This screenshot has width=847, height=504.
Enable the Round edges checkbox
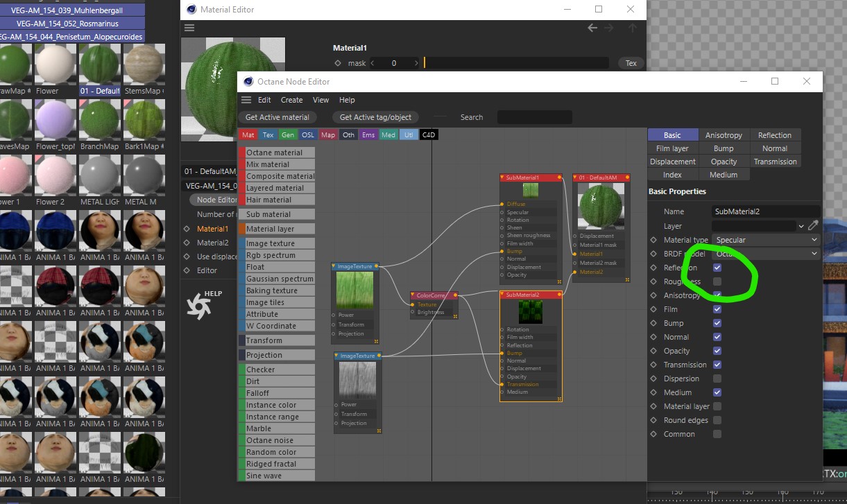point(717,420)
